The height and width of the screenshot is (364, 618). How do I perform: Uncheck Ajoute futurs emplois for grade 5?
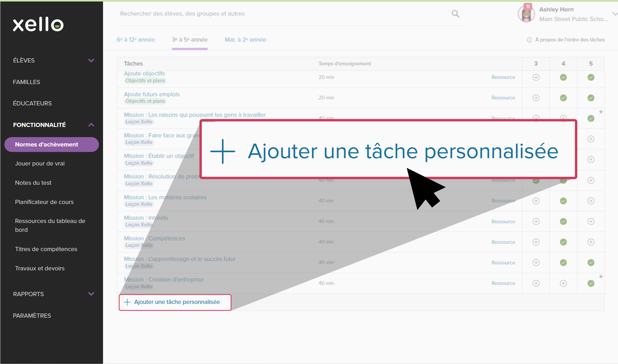pos(591,98)
